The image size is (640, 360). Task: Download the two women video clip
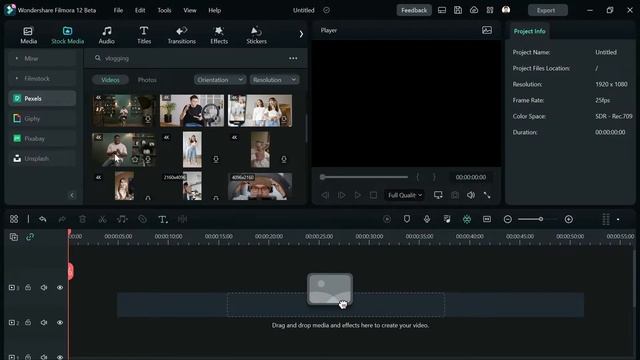click(284, 119)
